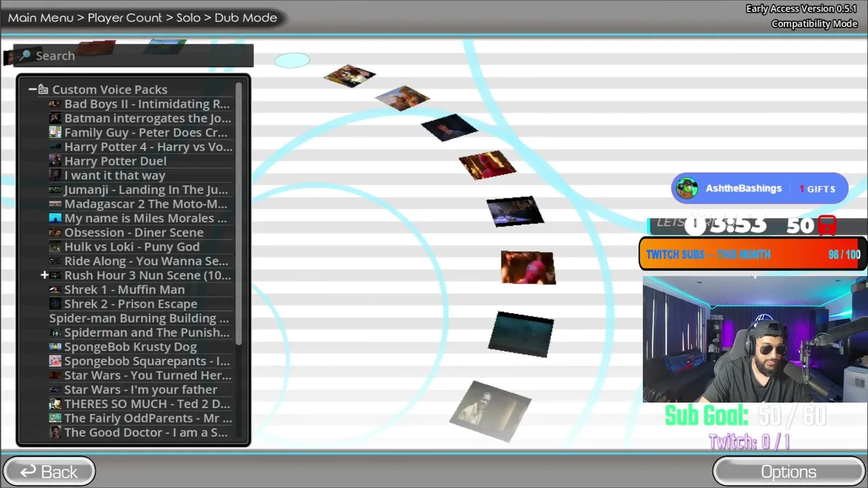
Task: Select the blue icon beside My name is Miles Morales
Action: coord(55,218)
